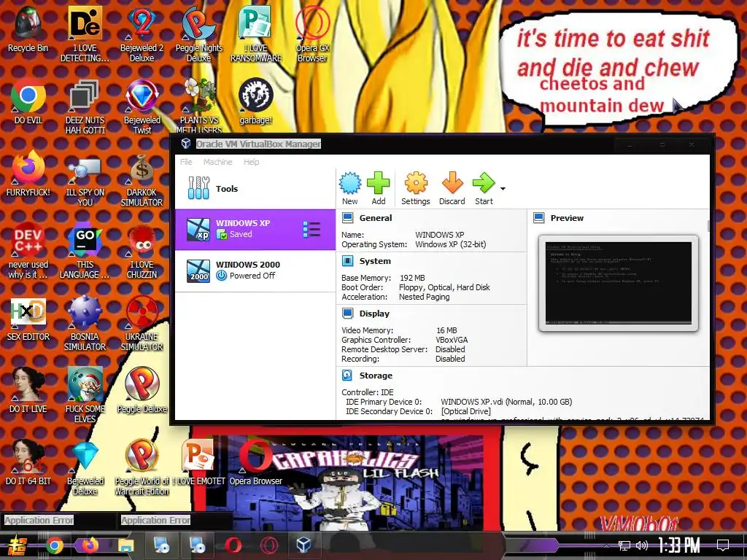Open VM Settings gear icon
Image resolution: width=747 pixels, height=560 pixels.
[x=415, y=189]
